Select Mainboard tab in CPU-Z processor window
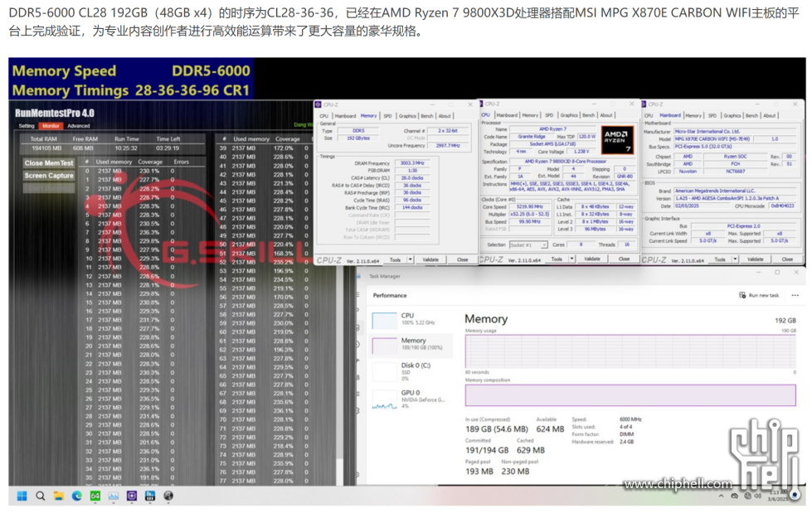The width and height of the screenshot is (812, 513). click(507, 115)
